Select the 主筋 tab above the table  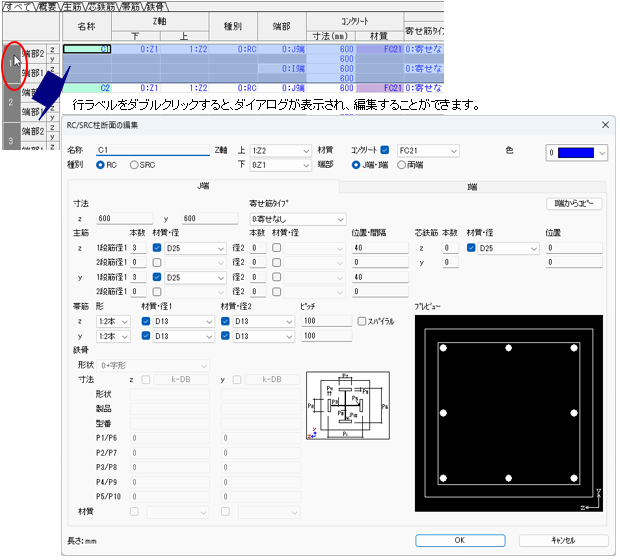72,7
